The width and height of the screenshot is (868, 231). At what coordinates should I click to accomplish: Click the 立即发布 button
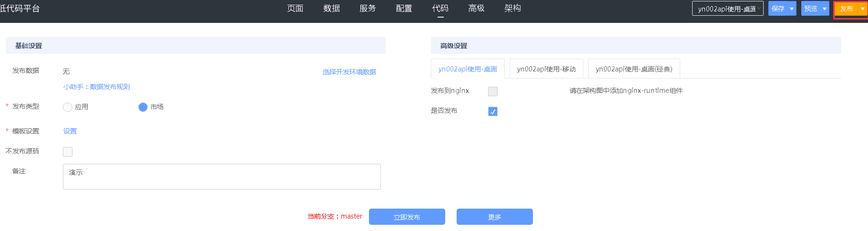click(x=407, y=217)
